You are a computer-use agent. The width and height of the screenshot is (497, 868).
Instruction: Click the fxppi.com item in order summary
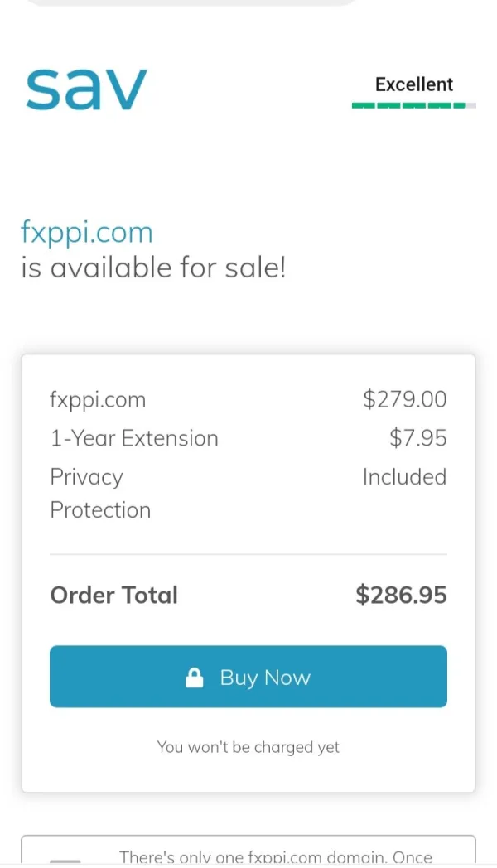(98, 399)
